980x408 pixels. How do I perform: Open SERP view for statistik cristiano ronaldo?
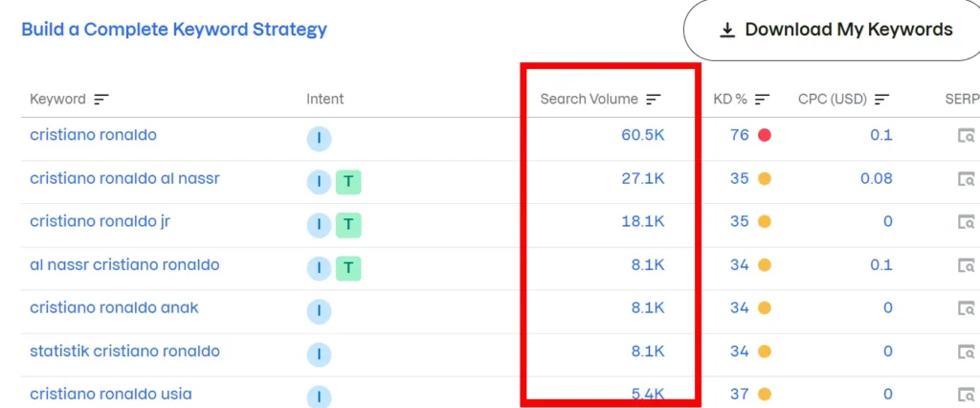pyautogui.click(x=967, y=351)
